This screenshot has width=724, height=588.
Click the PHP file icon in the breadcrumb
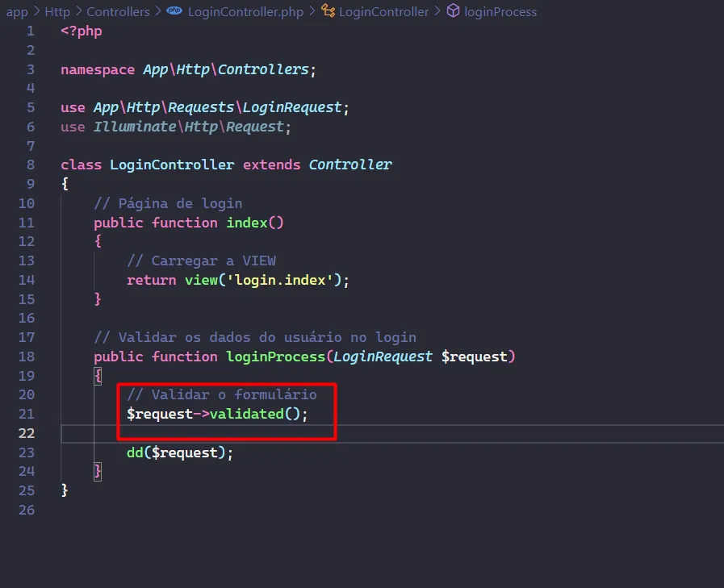click(x=174, y=11)
